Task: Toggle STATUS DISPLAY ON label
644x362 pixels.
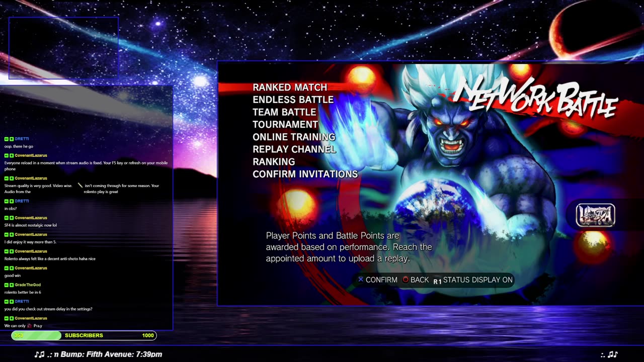Action: pyautogui.click(x=478, y=280)
